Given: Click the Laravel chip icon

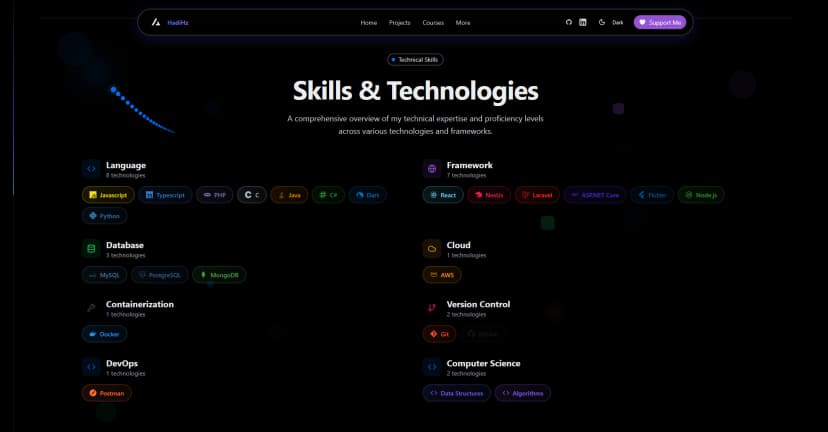Looking at the screenshot, I should tap(525, 195).
